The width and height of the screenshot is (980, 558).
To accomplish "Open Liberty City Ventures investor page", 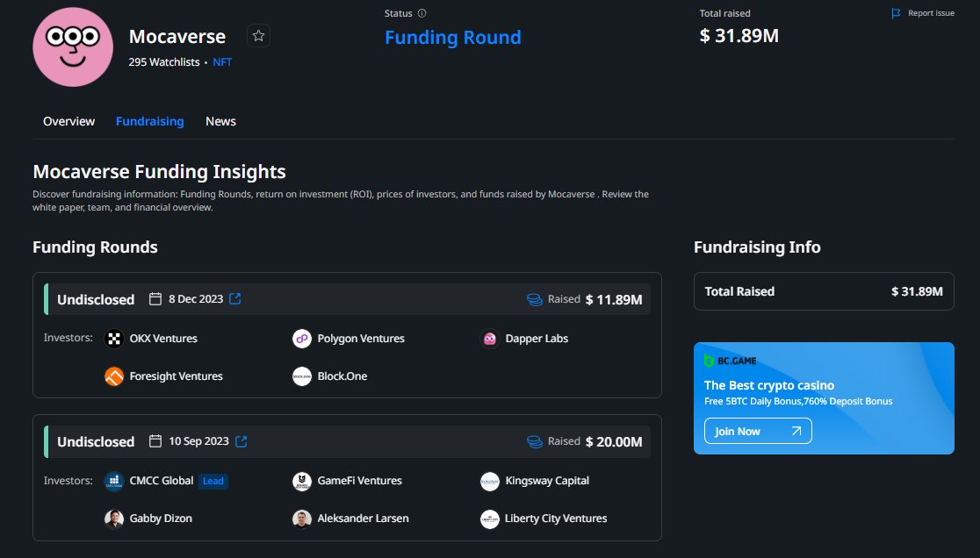I will tap(556, 519).
